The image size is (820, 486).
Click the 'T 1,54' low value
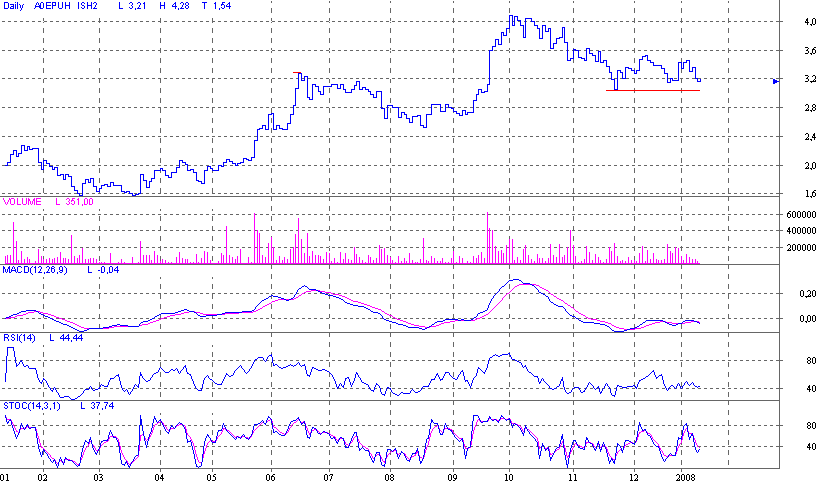pos(217,6)
